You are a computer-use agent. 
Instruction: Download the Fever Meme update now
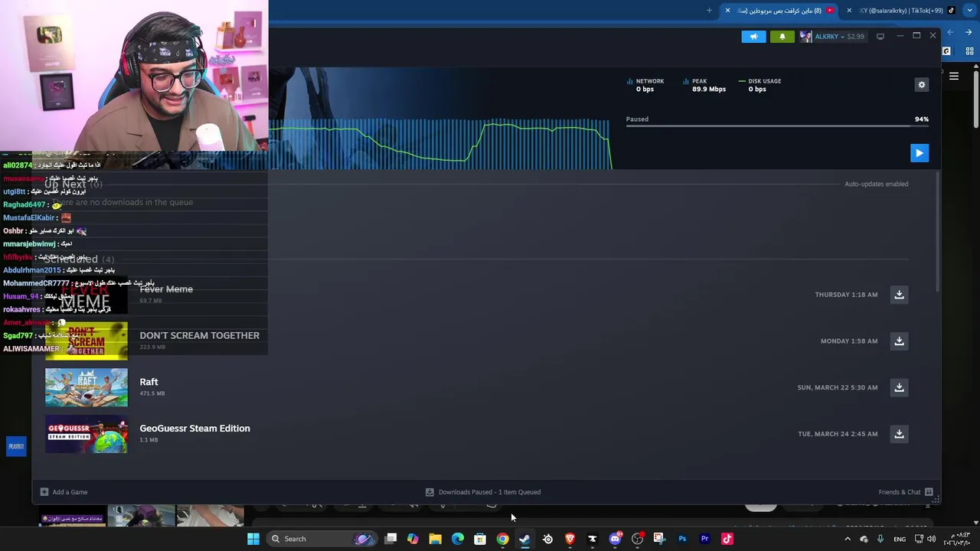pos(900,295)
